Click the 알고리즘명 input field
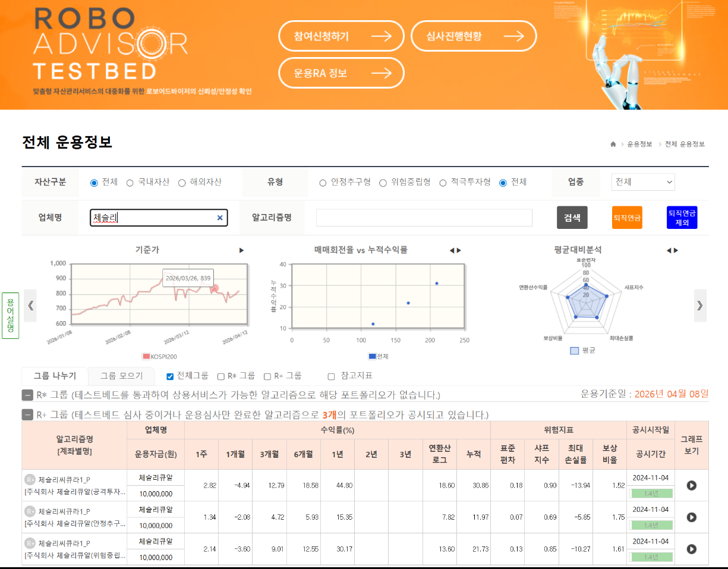The image size is (728, 569). pos(424,218)
